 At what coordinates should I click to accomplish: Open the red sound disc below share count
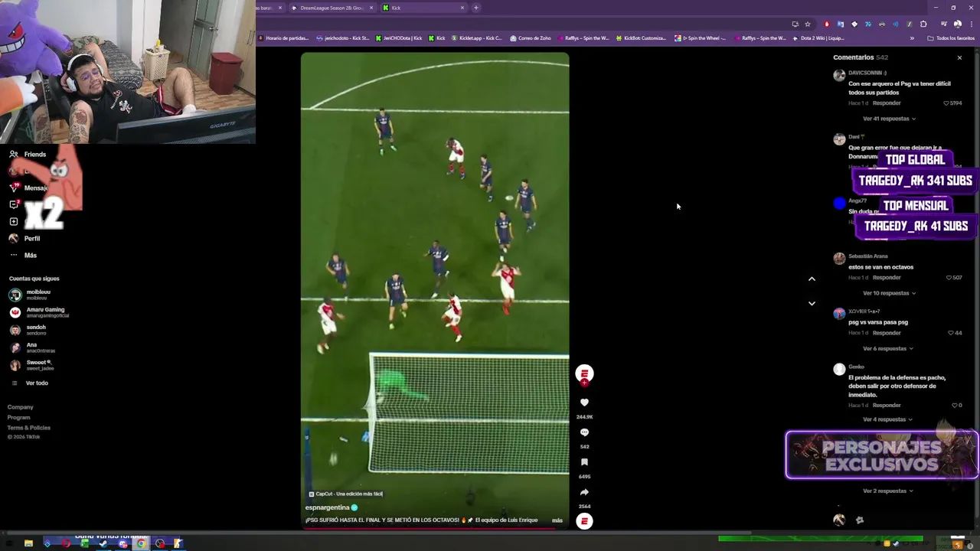click(584, 521)
